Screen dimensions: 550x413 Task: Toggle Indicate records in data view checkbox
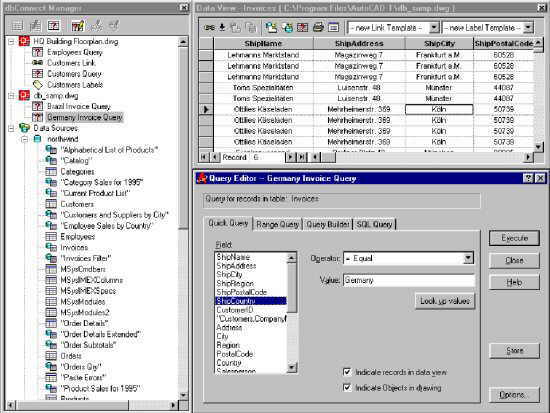pyautogui.click(x=347, y=372)
